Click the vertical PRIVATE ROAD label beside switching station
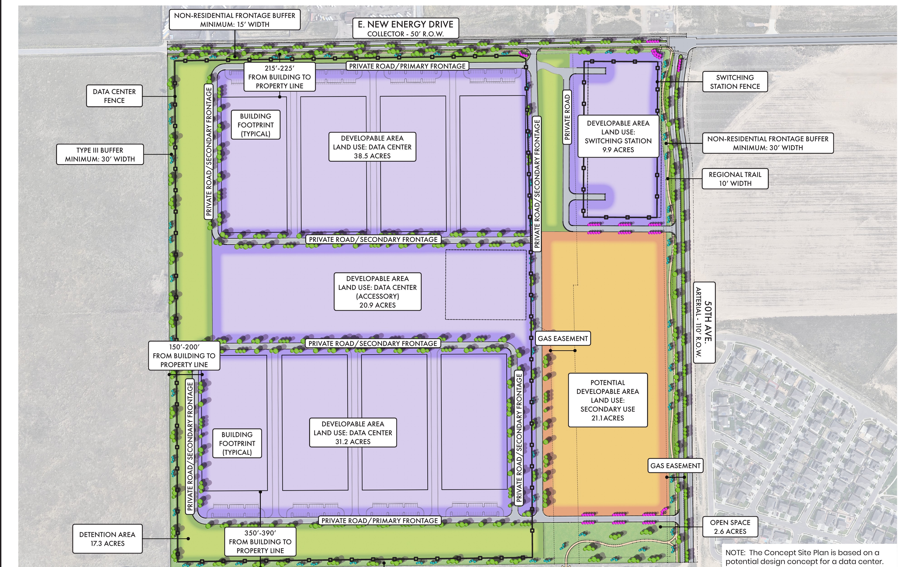The width and height of the screenshot is (924, 567). [567, 117]
